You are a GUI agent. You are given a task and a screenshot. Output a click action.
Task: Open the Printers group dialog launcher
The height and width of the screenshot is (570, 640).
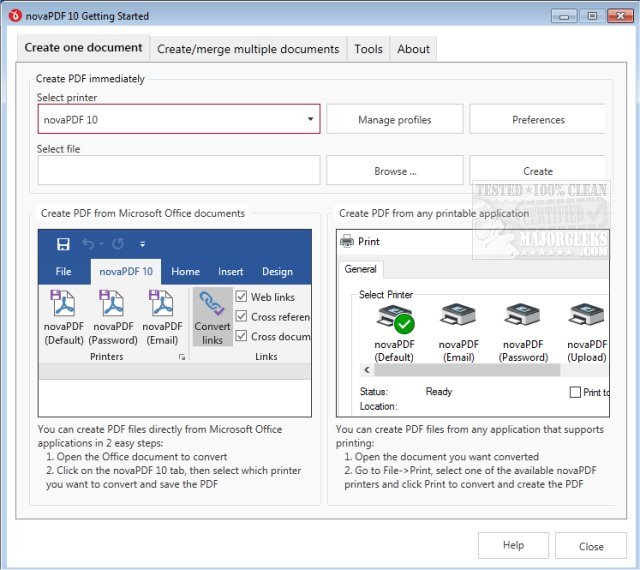coord(181,357)
